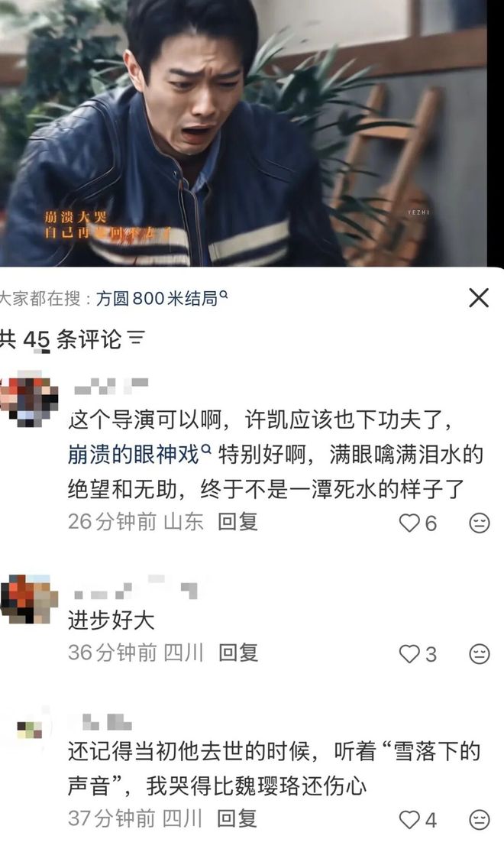The height and width of the screenshot is (852, 504).
Task: Open the 共45条评论 comment count header
Action: pyautogui.click(x=60, y=339)
